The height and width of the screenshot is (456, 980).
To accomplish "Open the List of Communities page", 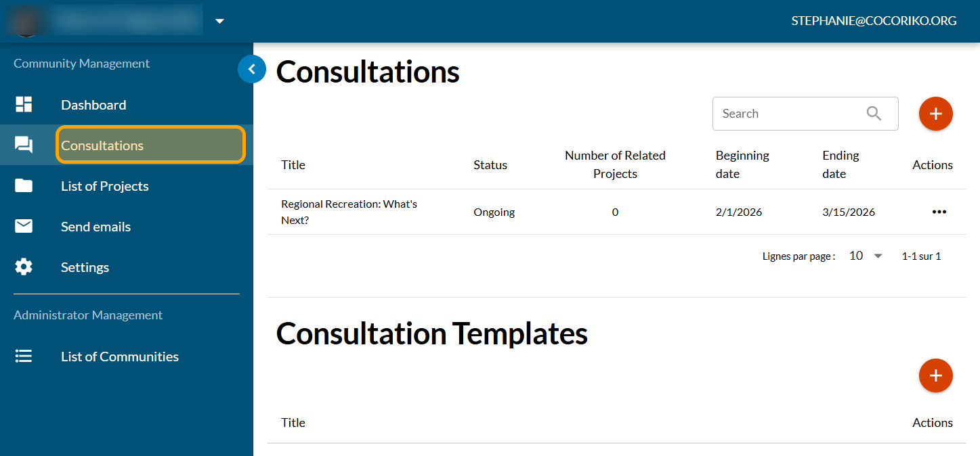I will coord(120,357).
